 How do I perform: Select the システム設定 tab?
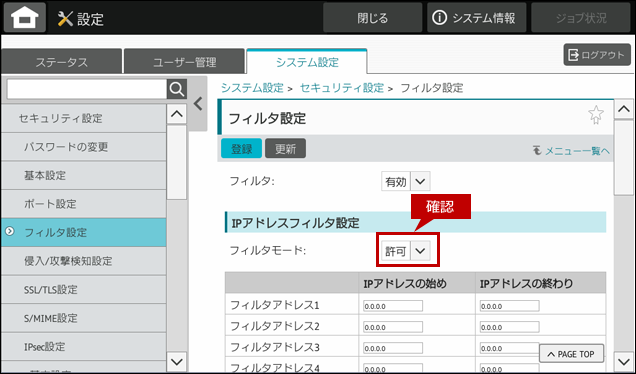307,62
